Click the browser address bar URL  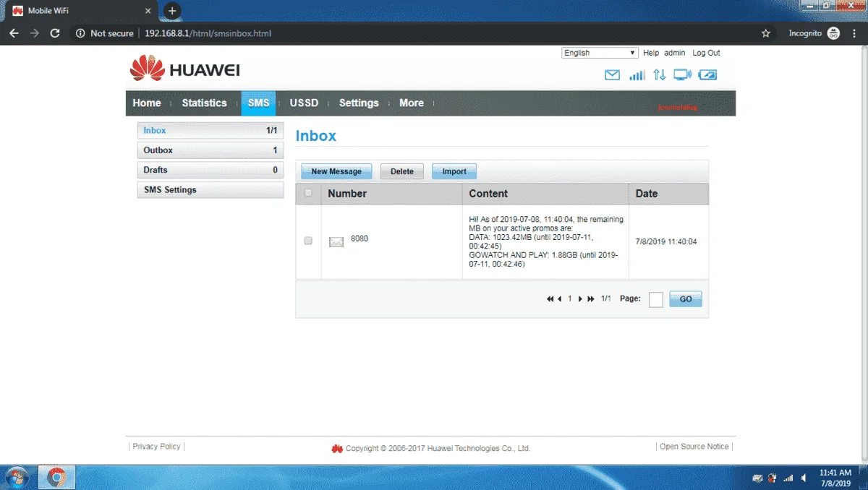[208, 33]
